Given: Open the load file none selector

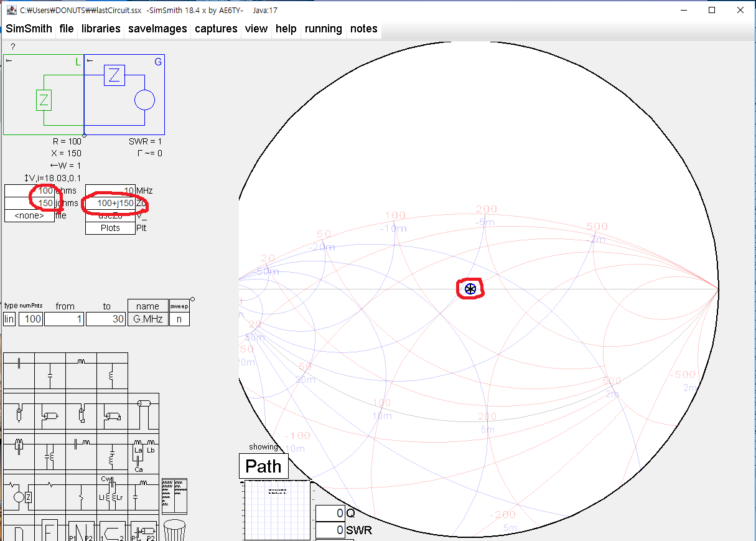Looking at the screenshot, I should (x=29, y=215).
